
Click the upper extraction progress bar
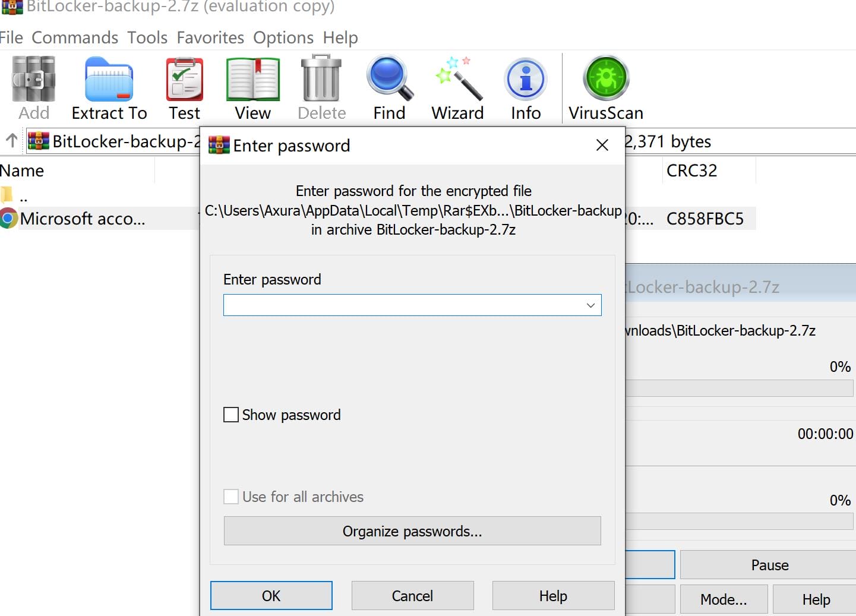pyautogui.click(x=740, y=388)
